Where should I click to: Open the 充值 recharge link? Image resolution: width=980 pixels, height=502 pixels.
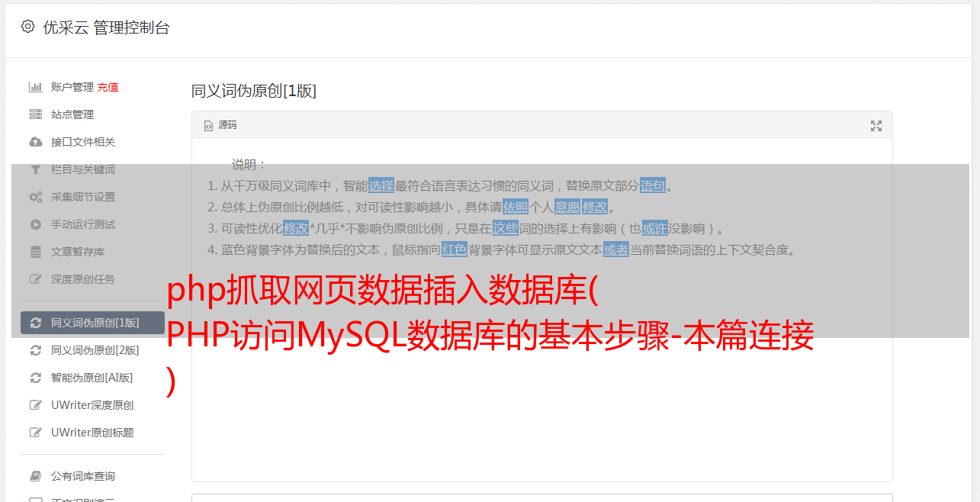(x=108, y=87)
